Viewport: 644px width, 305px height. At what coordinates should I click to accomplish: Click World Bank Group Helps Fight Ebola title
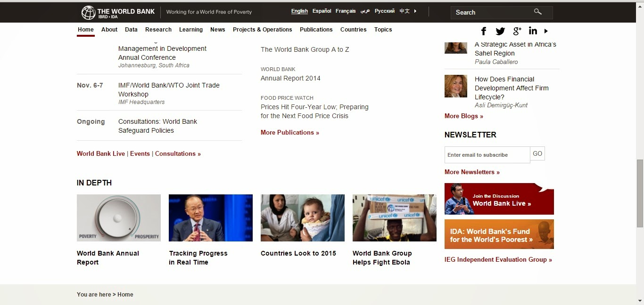(x=382, y=257)
